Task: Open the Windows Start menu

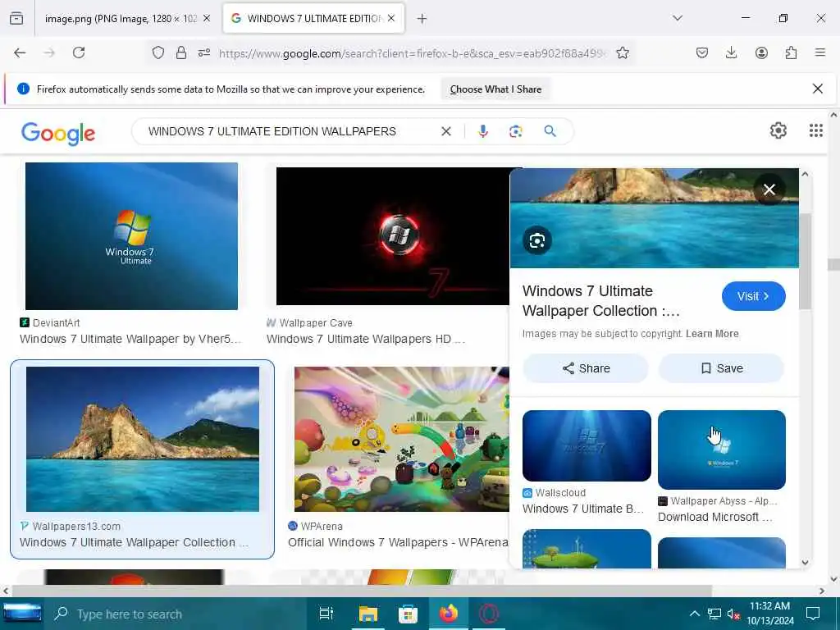Action: 22,614
